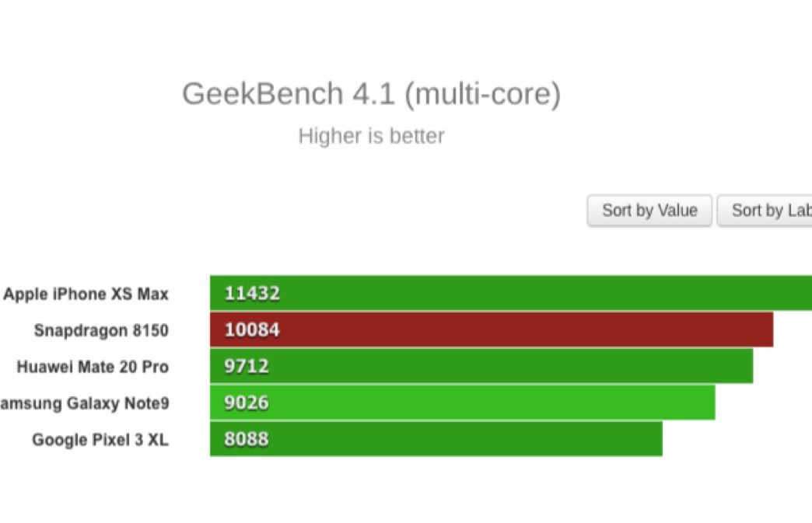812x523 pixels.
Task: Click the 11432 score value
Action: pyautogui.click(x=252, y=294)
